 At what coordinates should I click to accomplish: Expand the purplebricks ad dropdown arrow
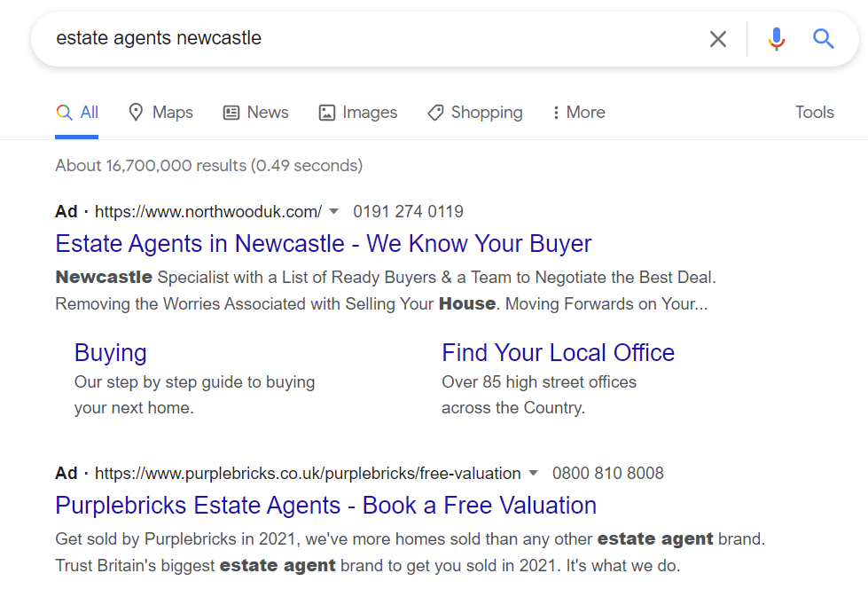click(533, 473)
